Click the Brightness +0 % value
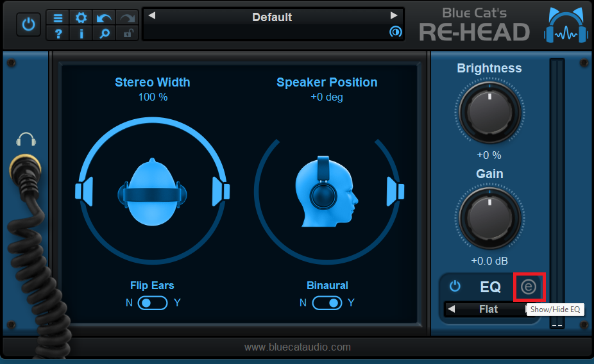 pyautogui.click(x=489, y=155)
